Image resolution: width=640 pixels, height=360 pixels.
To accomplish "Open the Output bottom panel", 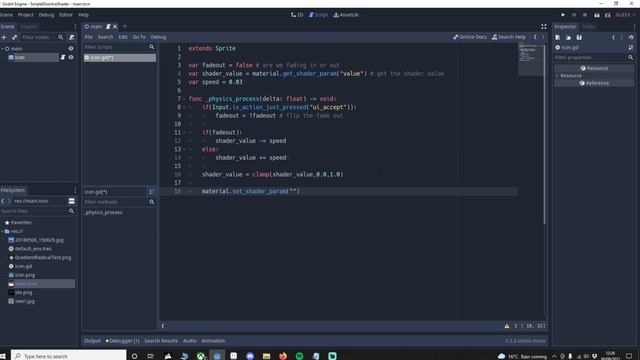I will (92, 341).
